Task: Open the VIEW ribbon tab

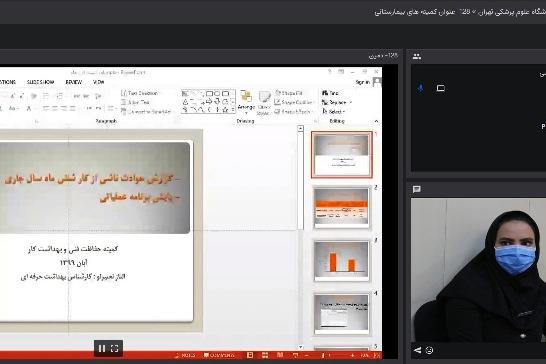Action: coord(99,82)
